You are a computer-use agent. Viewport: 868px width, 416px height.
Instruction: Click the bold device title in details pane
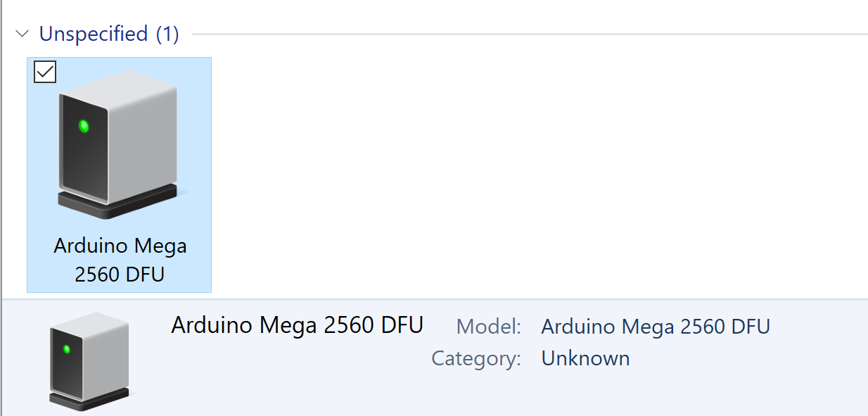297,325
